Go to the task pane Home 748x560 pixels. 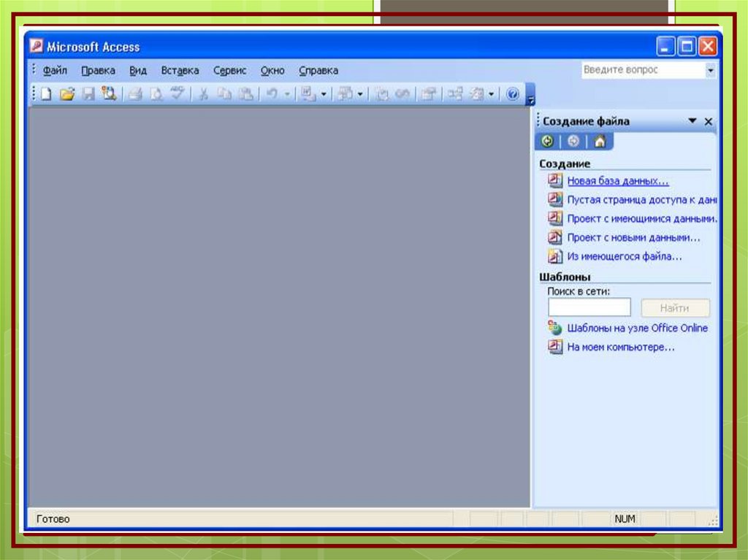(600, 141)
